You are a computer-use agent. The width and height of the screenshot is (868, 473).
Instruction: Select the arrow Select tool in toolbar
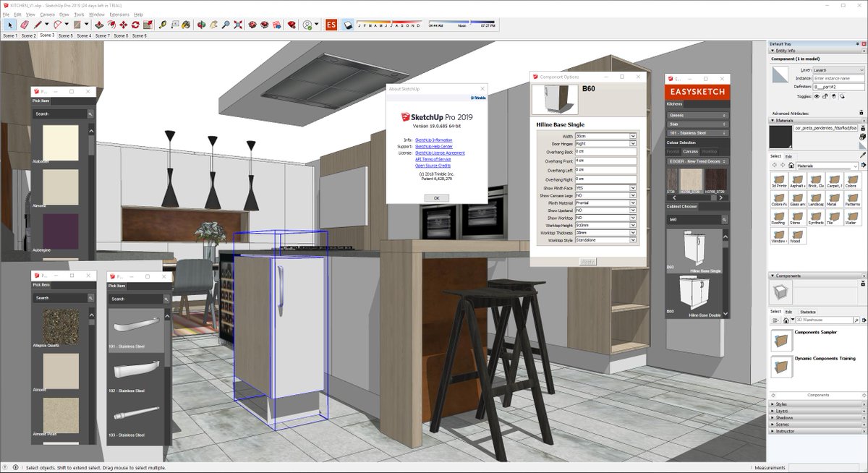[x=9, y=25]
